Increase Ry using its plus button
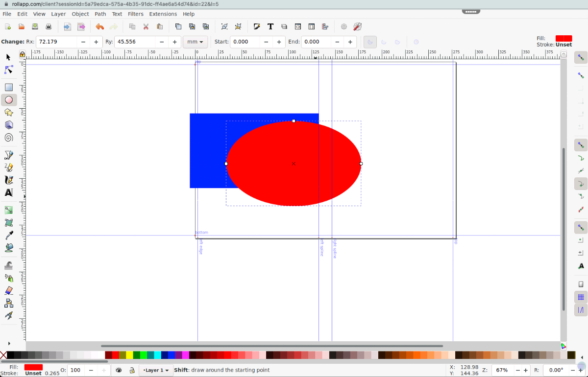Image resolution: width=588 pixels, height=377 pixels. [x=174, y=42]
